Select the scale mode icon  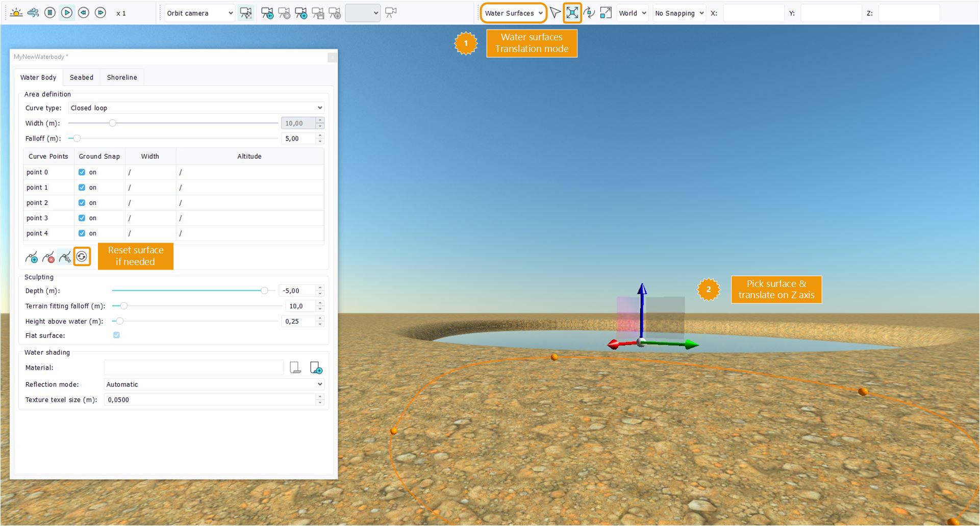point(606,13)
